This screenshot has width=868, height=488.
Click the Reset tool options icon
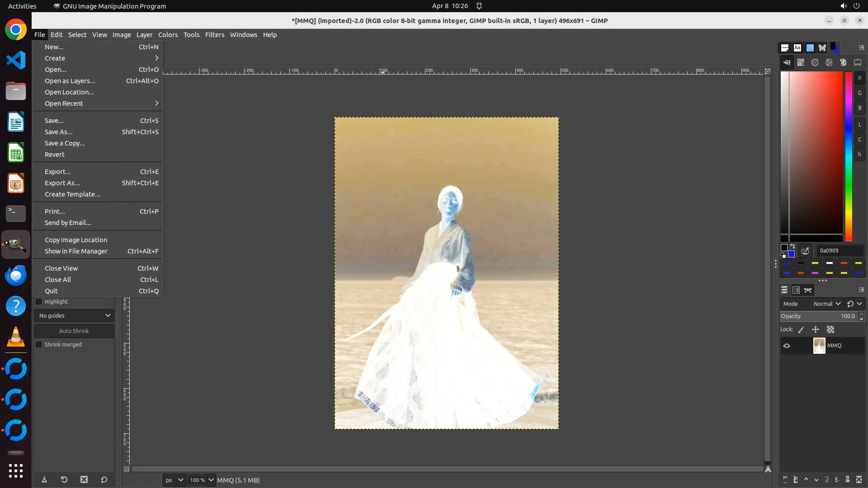(104, 480)
